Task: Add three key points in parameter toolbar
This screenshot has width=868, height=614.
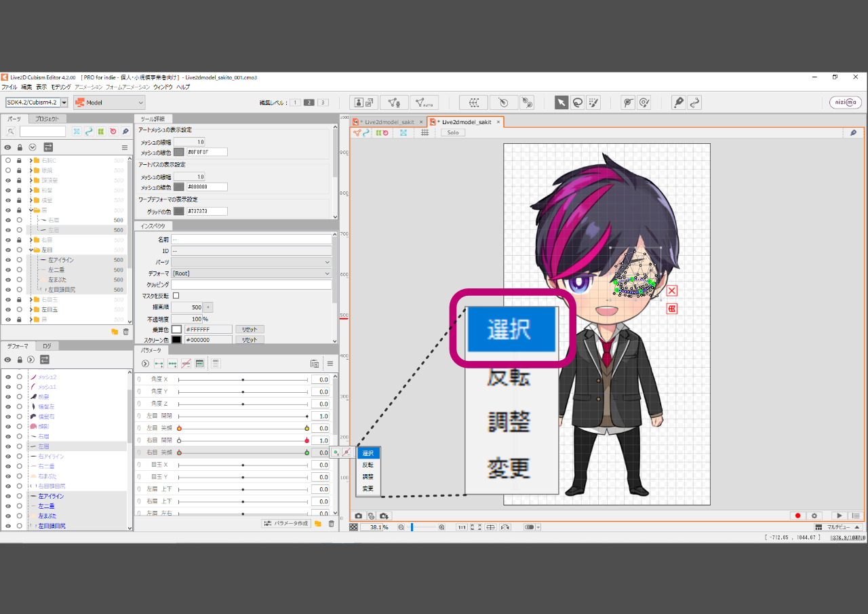Action: coord(172,364)
